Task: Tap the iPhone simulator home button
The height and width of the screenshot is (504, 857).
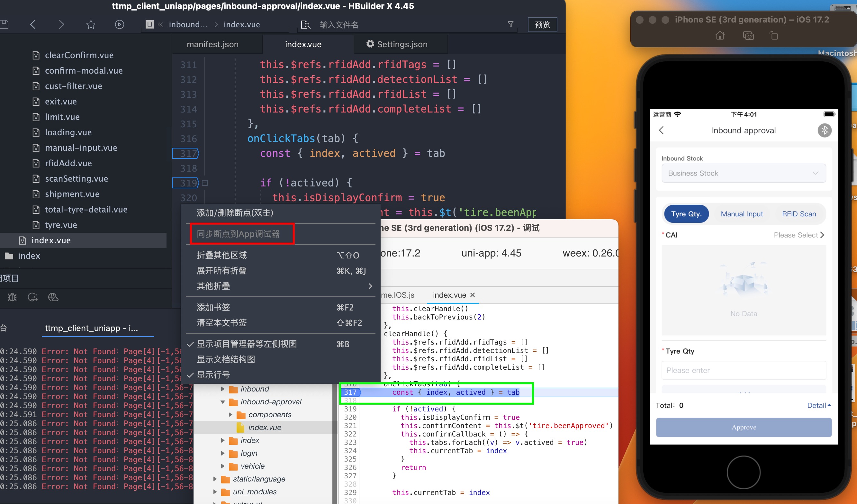Action: [744, 472]
